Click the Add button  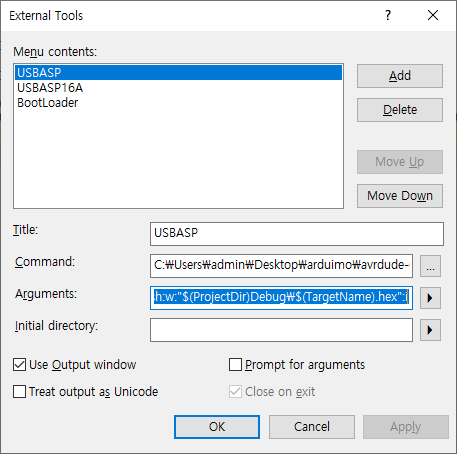pyautogui.click(x=400, y=76)
